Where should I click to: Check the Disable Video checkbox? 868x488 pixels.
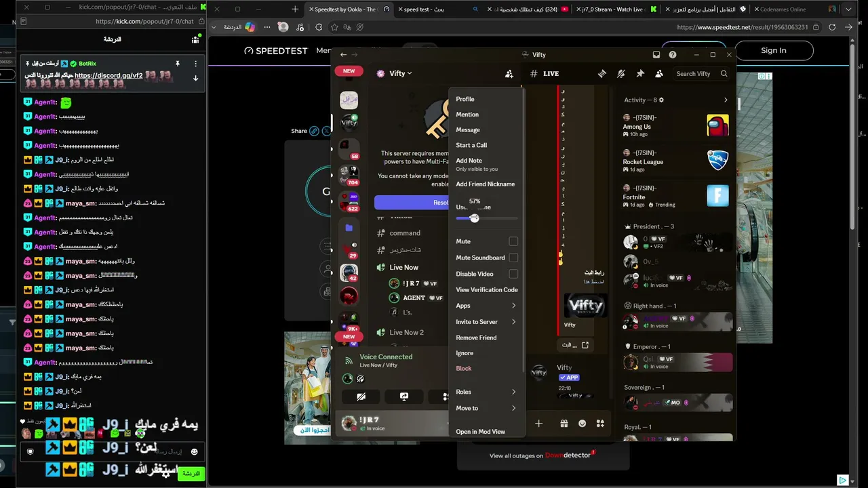tap(513, 274)
